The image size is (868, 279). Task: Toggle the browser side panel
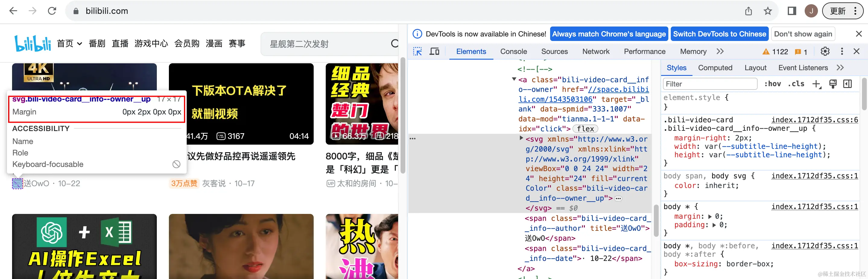(x=792, y=11)
